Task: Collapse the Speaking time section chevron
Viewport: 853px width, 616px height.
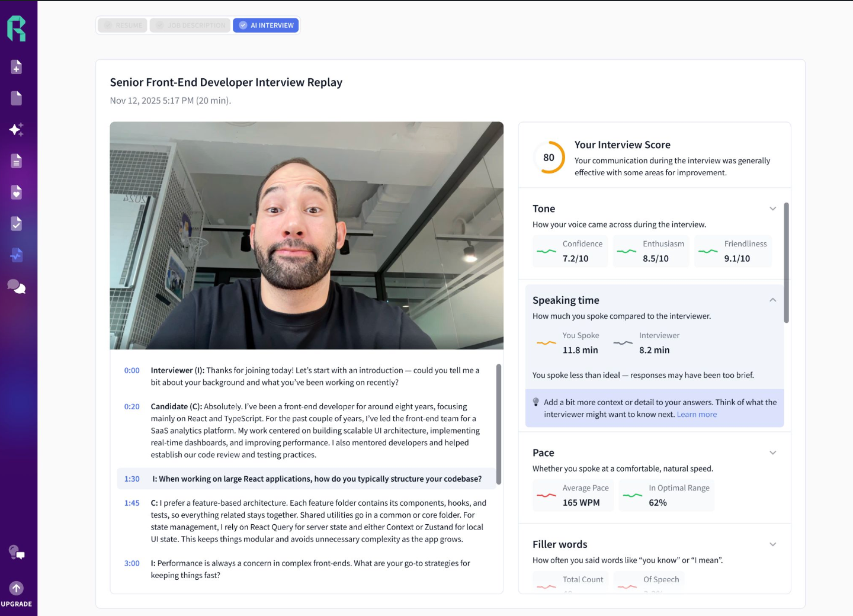Action: [773, 300]
